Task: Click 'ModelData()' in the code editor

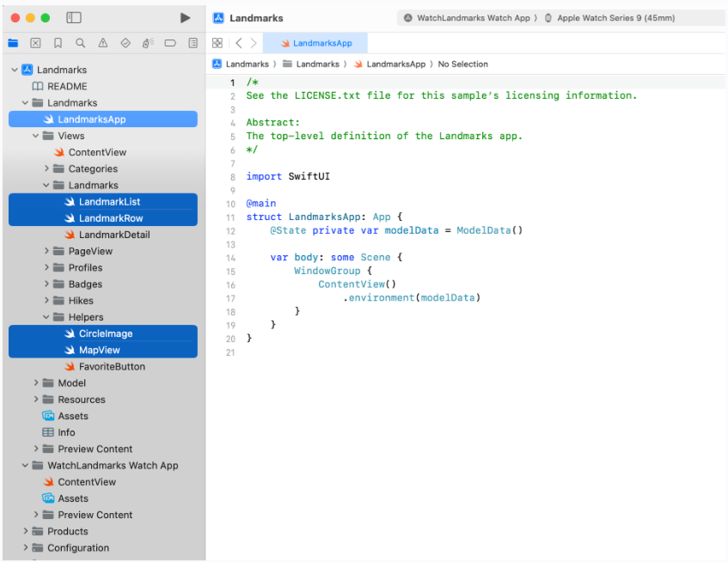Action: click(x=489, y=230)
